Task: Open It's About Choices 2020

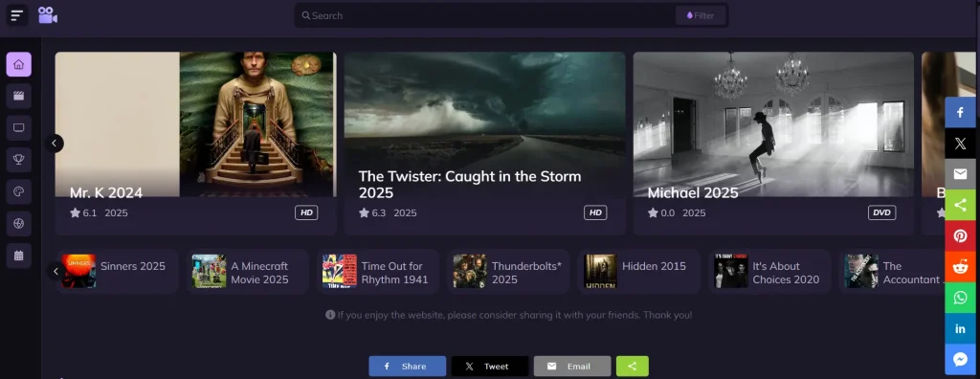Action: (769, 272)
